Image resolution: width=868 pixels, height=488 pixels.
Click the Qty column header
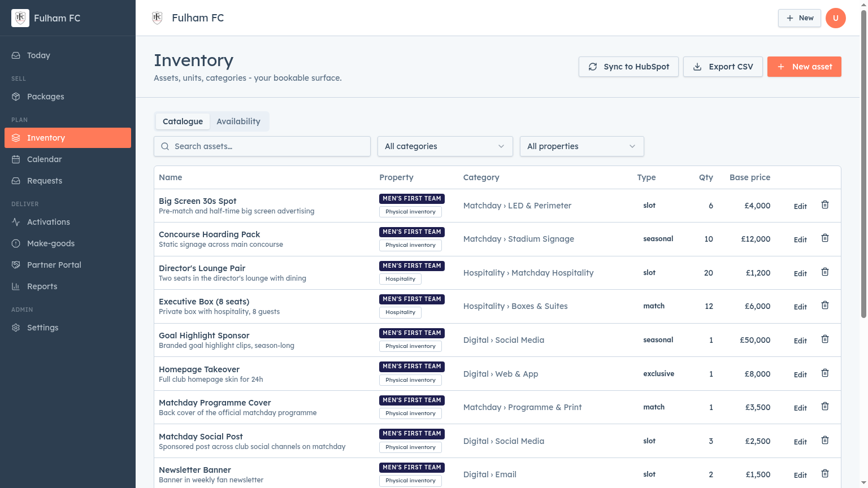[x=706, y=177]
